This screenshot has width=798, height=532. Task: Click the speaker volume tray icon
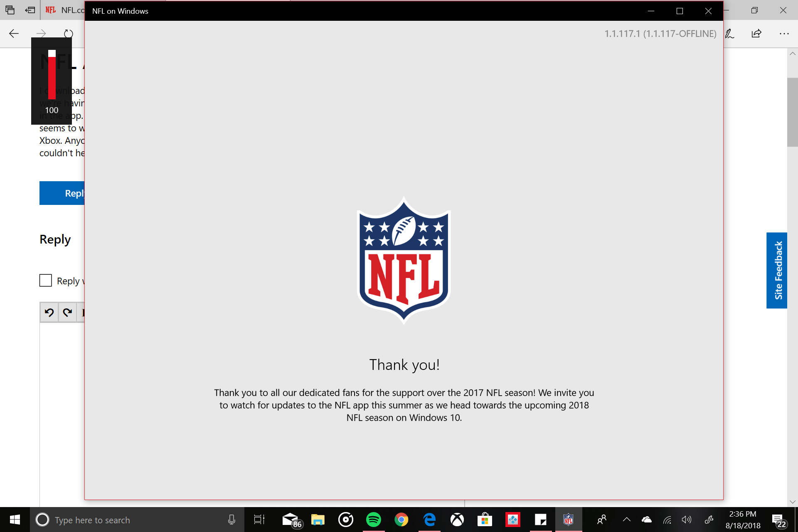[x=687, y=520]
